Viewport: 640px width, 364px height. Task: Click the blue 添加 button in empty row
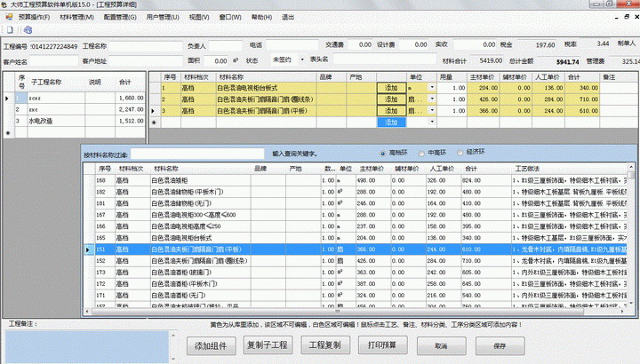pyautogui.click(x=391, y=122)
